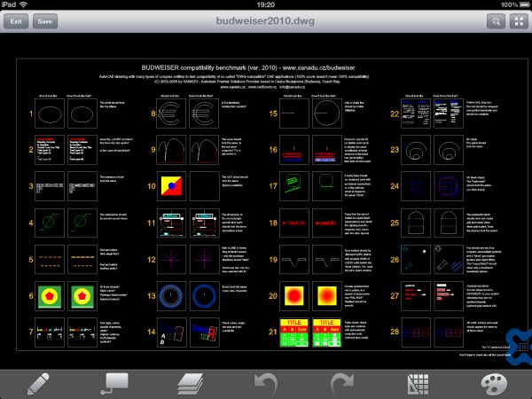Open the grid and snap settings icon
Image resolution: width=532 pixels, height=399 pixels.
(x=418, y=384)
